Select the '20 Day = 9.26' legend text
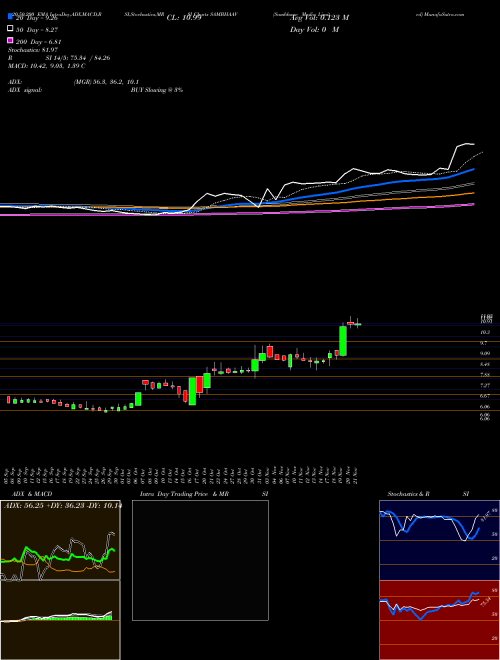The width and height of the screenshot is (500, 660). pos(37,18)
